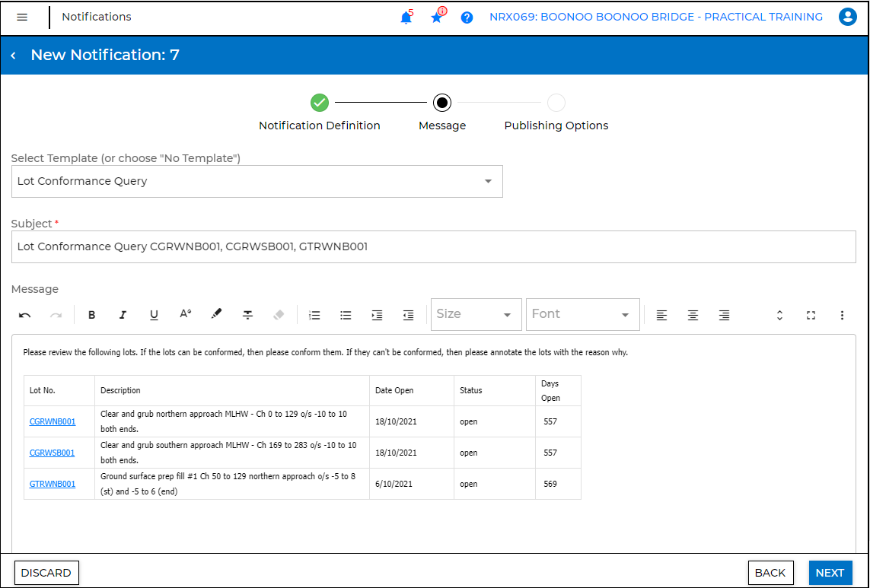Align text to the left
Image resolution: width=870 pixels, height=588 pixels.
pyautogui.click(x=661, y=315)
